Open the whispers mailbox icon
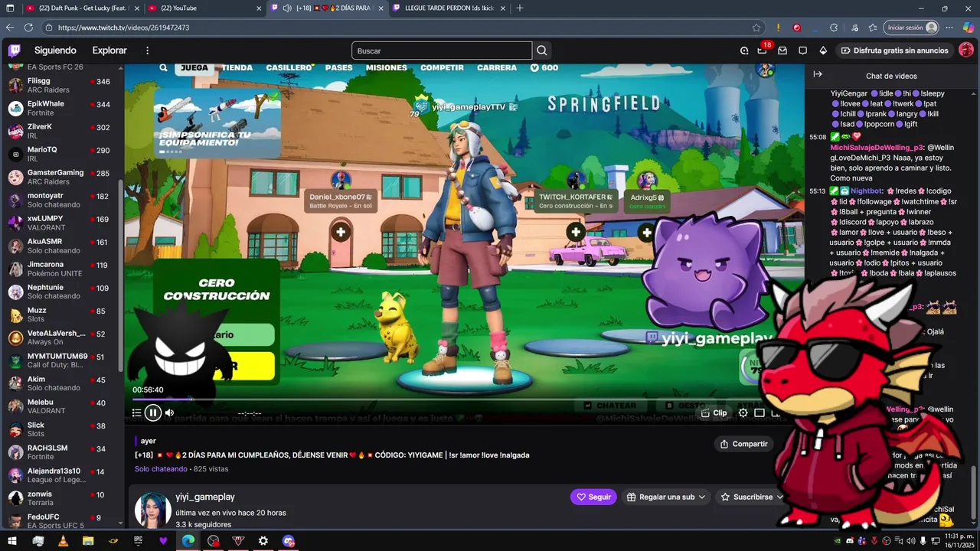This screenshot has height=551, width=980. (x=782, y=51)
